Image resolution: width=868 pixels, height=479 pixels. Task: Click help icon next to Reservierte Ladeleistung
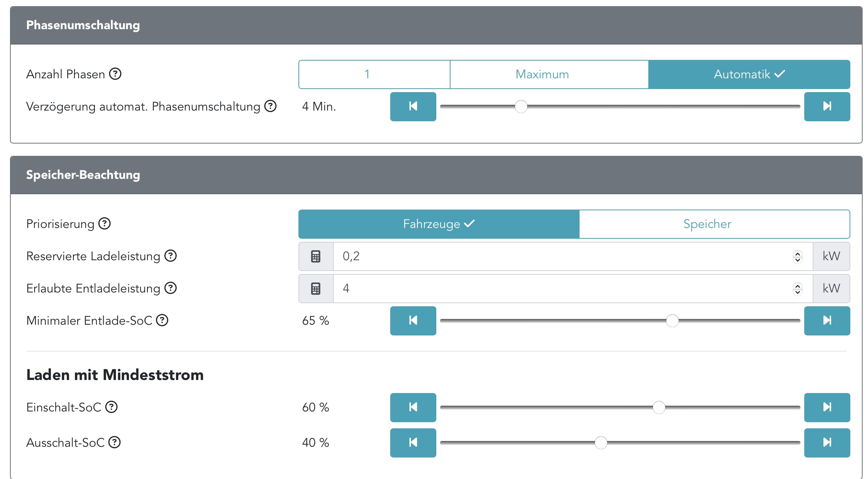tap(171, 256)
